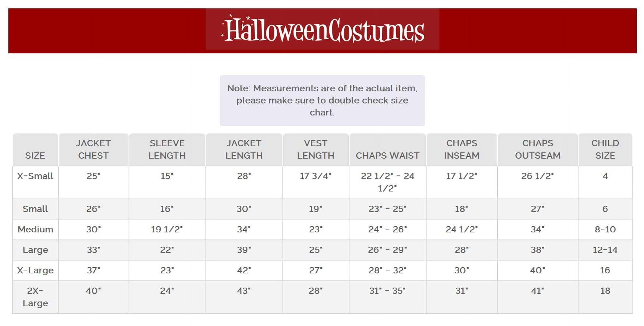Click the child size 12-14 cell

pos(605,250)
